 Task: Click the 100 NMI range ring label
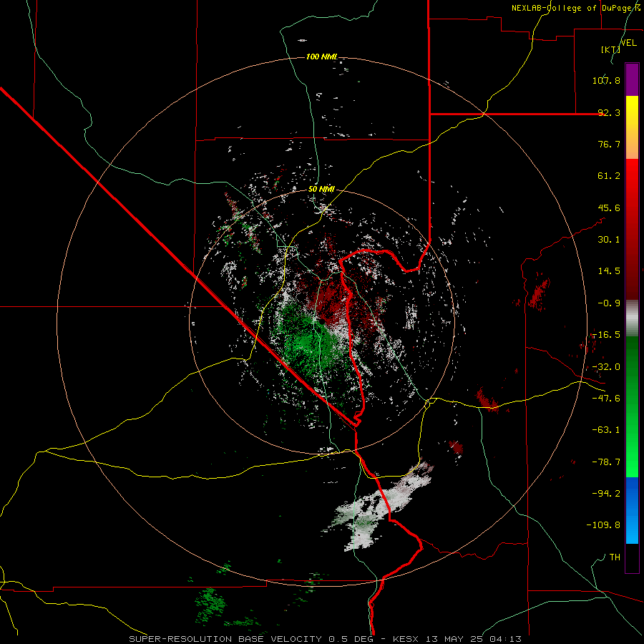coord(322,57)
